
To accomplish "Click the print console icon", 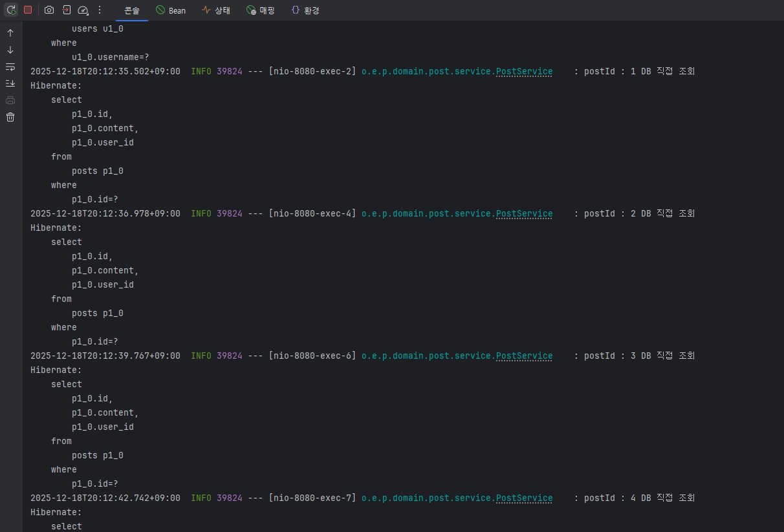I will pos(10,100).
